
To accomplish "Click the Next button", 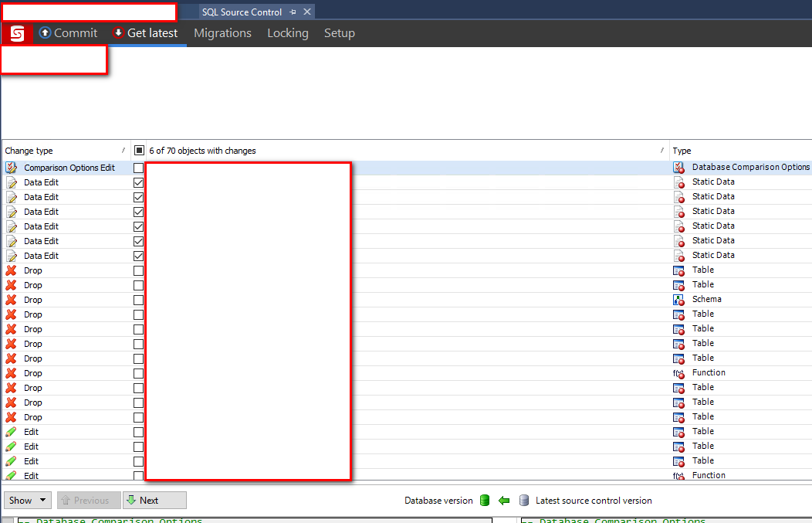I will [154, 500].
